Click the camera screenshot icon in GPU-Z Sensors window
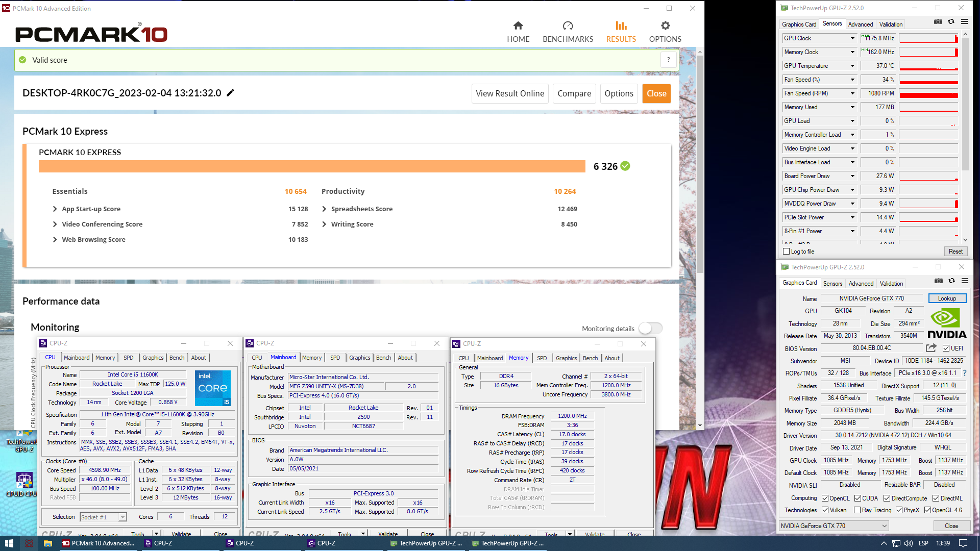The image size is (980, 551). (x=938, y=22)
